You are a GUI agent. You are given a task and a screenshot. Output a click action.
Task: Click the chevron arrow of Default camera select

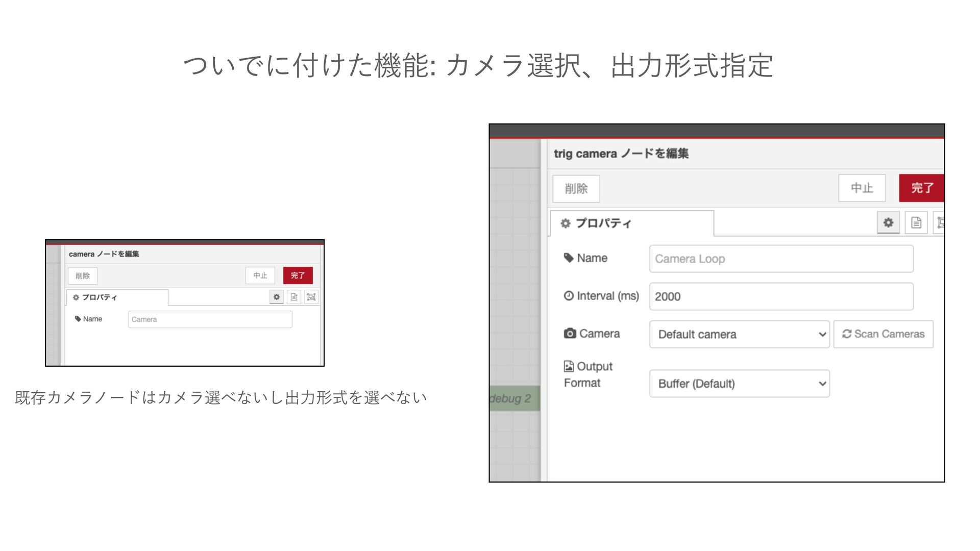point(822,335)
